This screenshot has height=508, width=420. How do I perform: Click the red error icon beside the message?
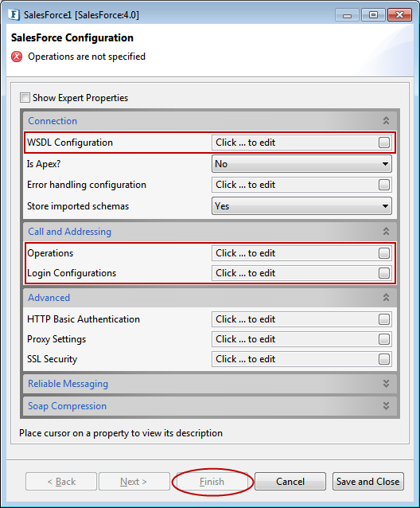(17, 57)
